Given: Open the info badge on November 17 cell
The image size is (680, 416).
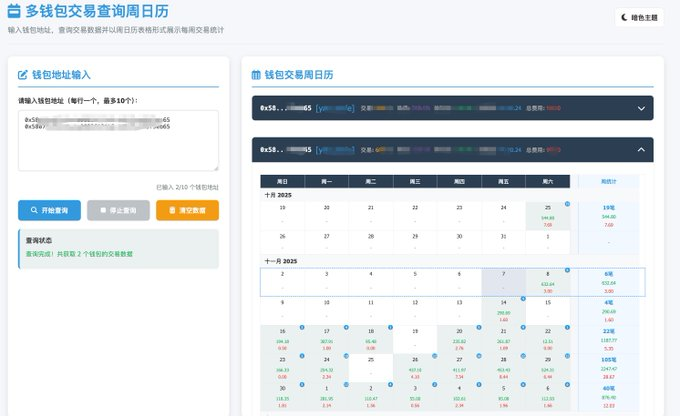Looking at the screenshot, I should pyautogui.click(x=346, y=327).
